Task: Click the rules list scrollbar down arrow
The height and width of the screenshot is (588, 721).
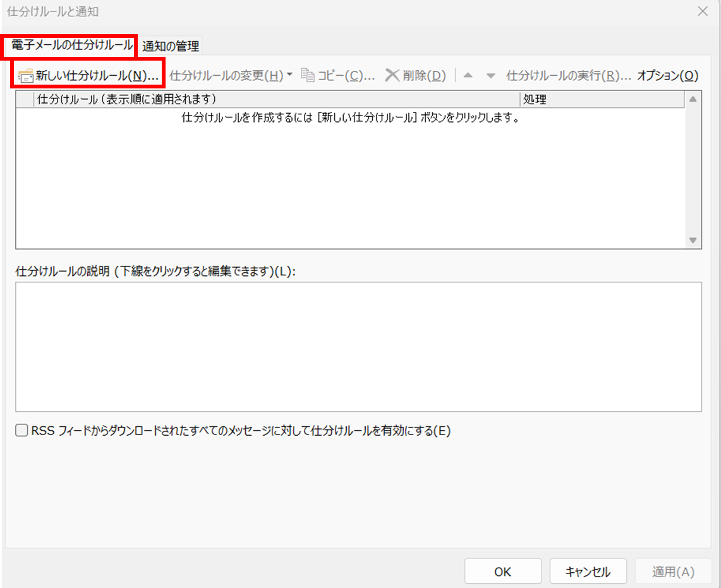Action: [693, 240]
